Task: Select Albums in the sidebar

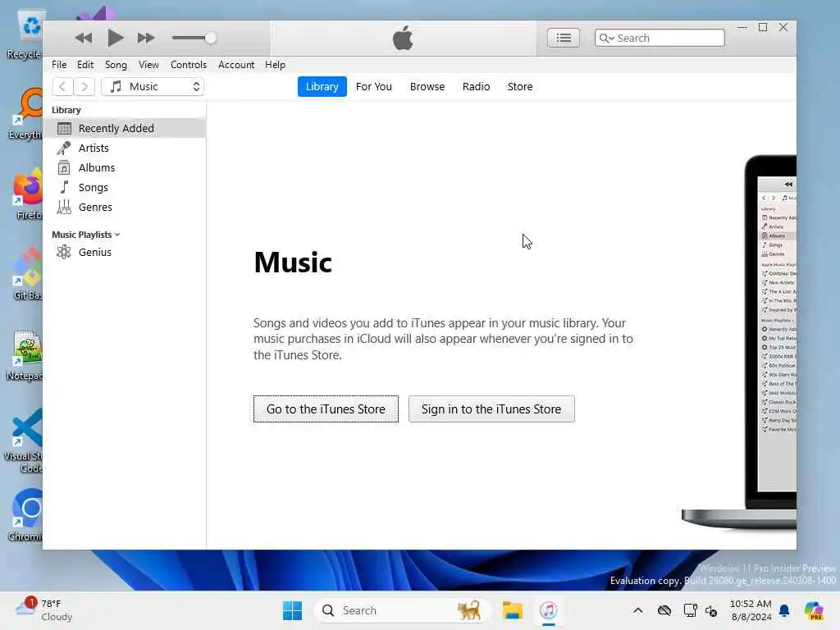Action: coord(125,168)
